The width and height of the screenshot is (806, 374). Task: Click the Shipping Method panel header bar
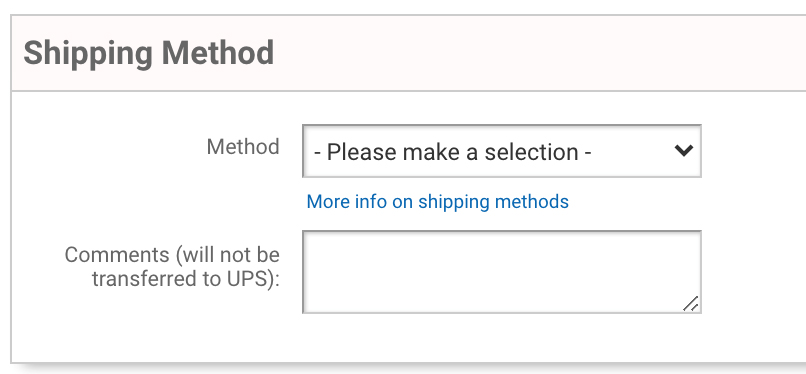[409, 53]
